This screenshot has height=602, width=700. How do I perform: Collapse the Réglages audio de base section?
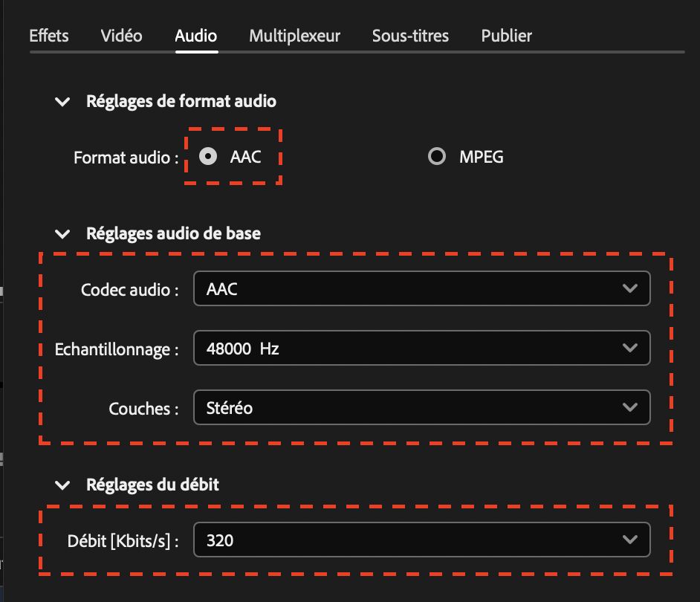click(62, 233)
